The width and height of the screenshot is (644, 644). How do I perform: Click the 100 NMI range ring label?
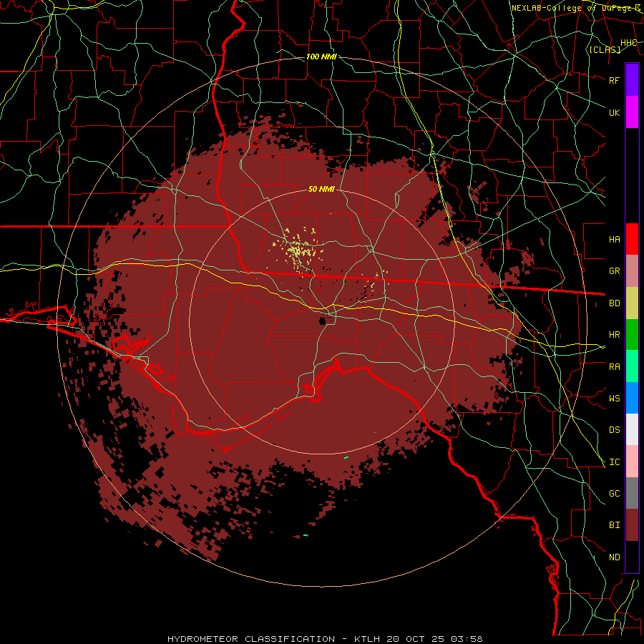point(321,57)
